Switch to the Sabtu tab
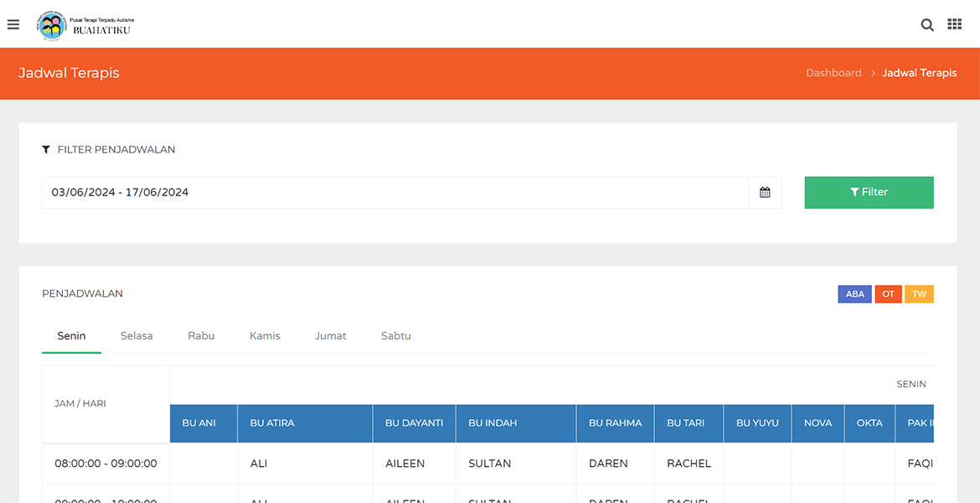This screenshot has width=980, height=503. [x=395, y=336]
